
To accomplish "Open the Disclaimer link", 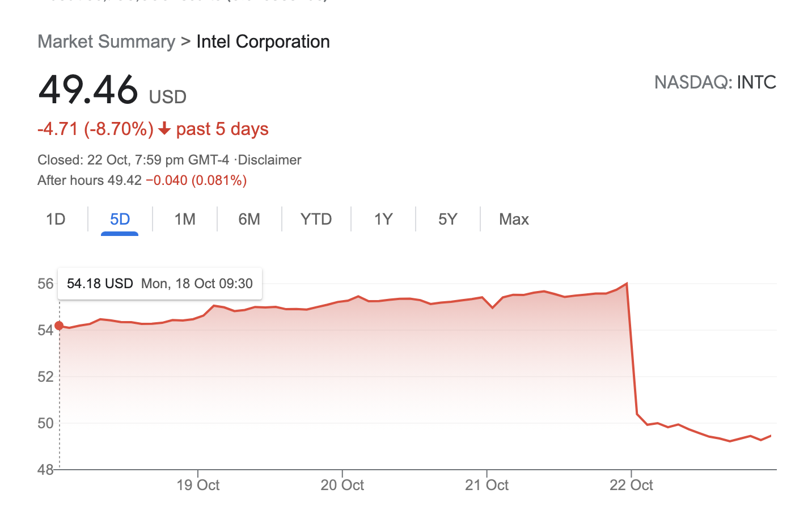I will click(x=269, y=160).
